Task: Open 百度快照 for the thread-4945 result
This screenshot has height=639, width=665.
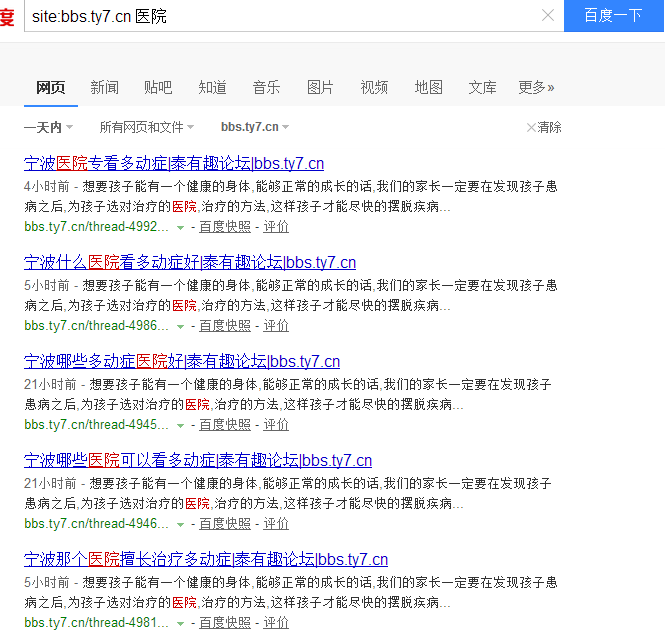Action: point(225,424)
